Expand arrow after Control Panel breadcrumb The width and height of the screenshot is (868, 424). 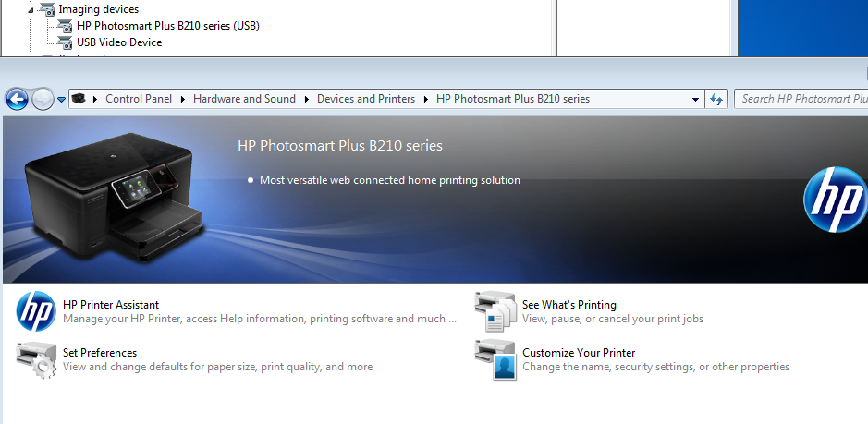183,100
